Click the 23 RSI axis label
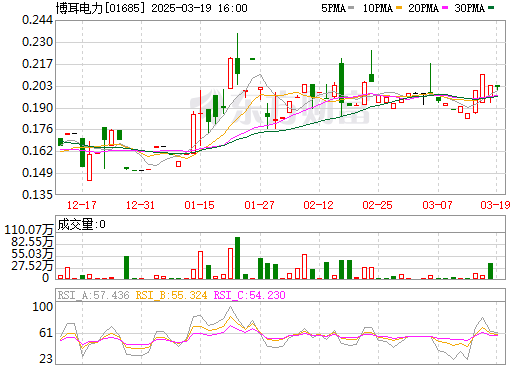 click(x=46, y=359)
